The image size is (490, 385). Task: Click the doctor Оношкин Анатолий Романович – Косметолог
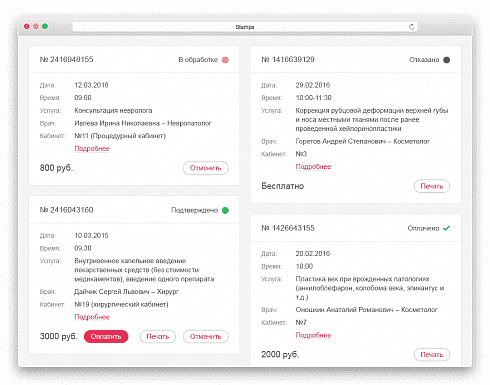click(366, 310)
